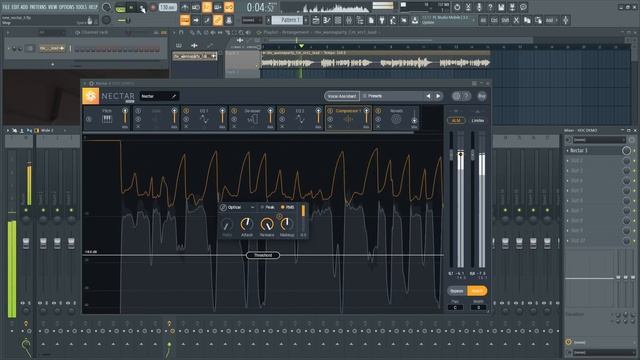Adjust the Reverb module mix slider
This screenshot has width=640, height=360.
414,118
